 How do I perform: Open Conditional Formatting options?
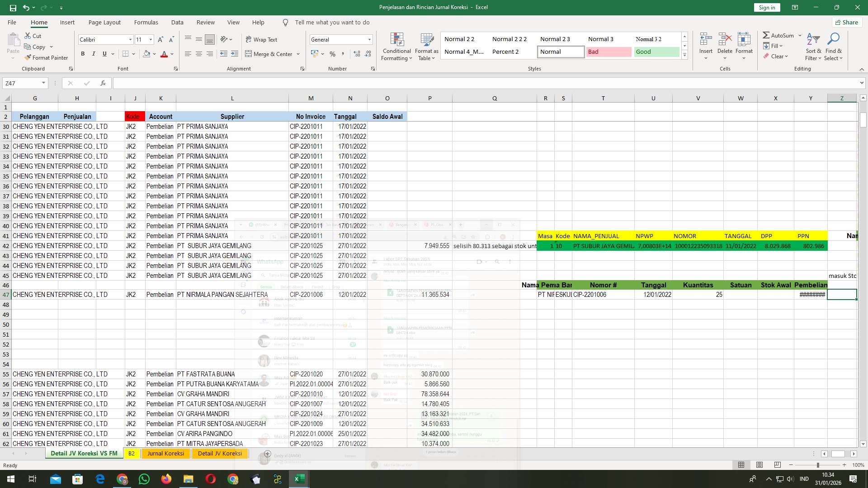tap(396, 47)
